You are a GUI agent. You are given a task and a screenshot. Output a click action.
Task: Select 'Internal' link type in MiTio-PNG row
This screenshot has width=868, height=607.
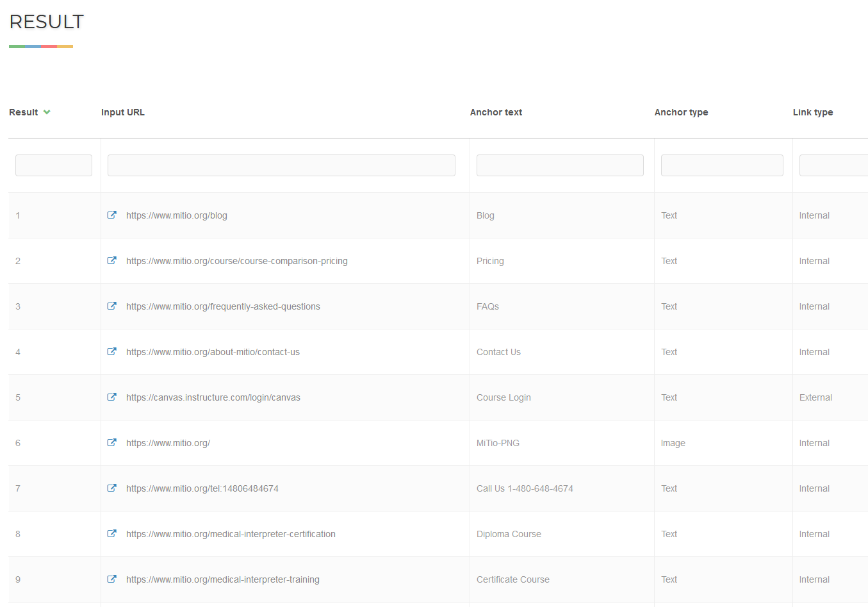click(814, 443)
